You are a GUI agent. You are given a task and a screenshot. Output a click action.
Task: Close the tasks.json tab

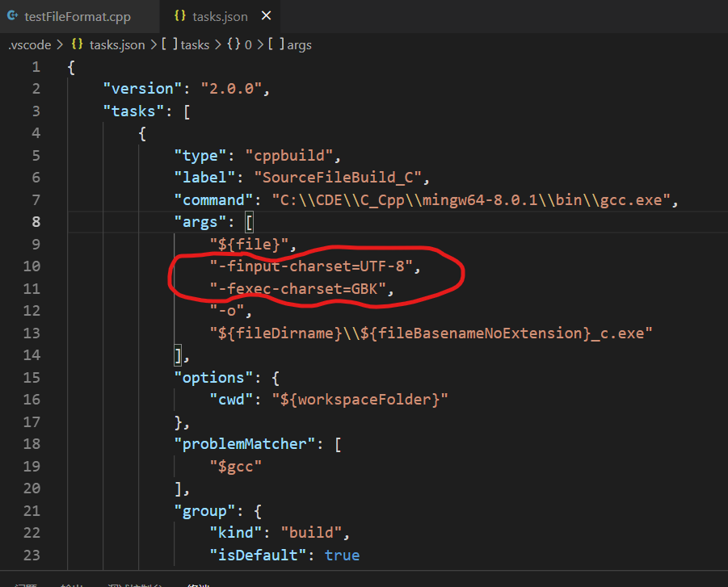click(266, 16)
